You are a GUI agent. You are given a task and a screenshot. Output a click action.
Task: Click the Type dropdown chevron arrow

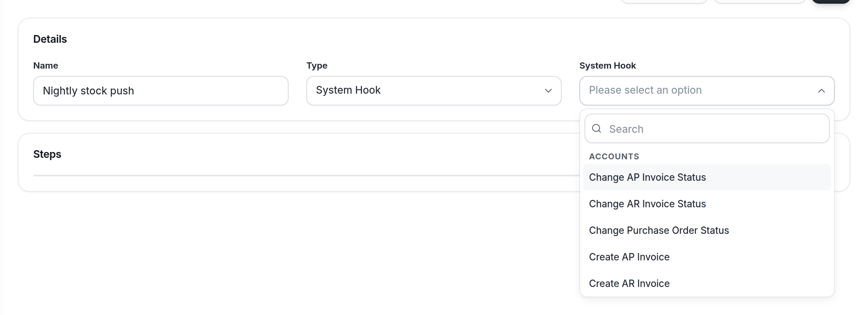coord(548,91)
